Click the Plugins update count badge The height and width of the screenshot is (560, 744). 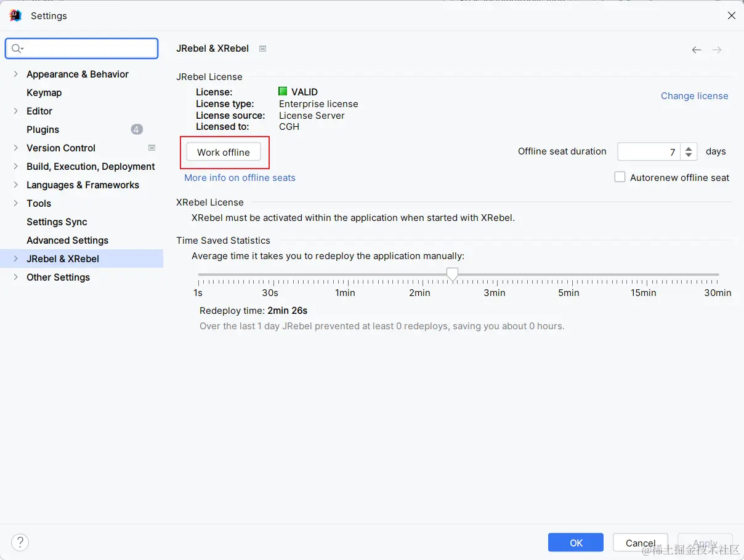point(137,129)
